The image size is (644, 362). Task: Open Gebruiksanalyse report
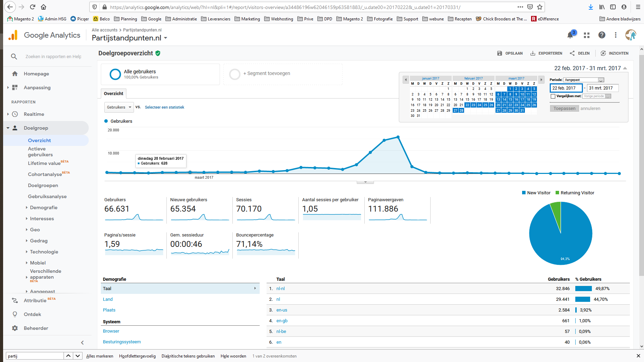pos(47,196)
